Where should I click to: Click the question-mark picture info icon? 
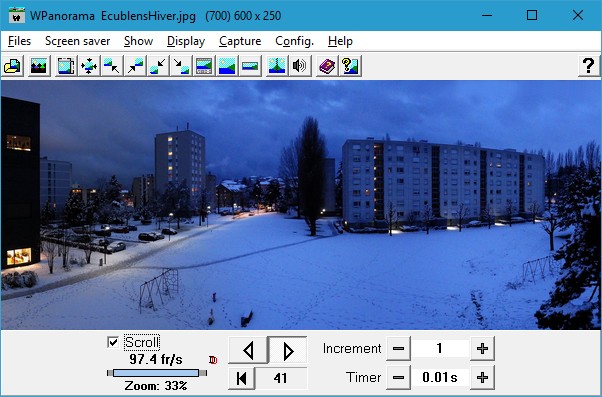tap(350, 66)
